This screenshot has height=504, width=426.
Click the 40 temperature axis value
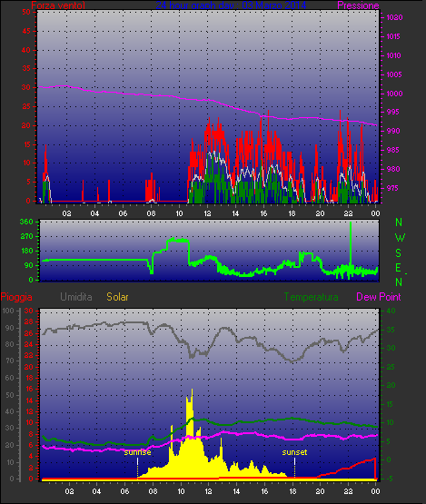pyautogui.click(x=391, y=311)
